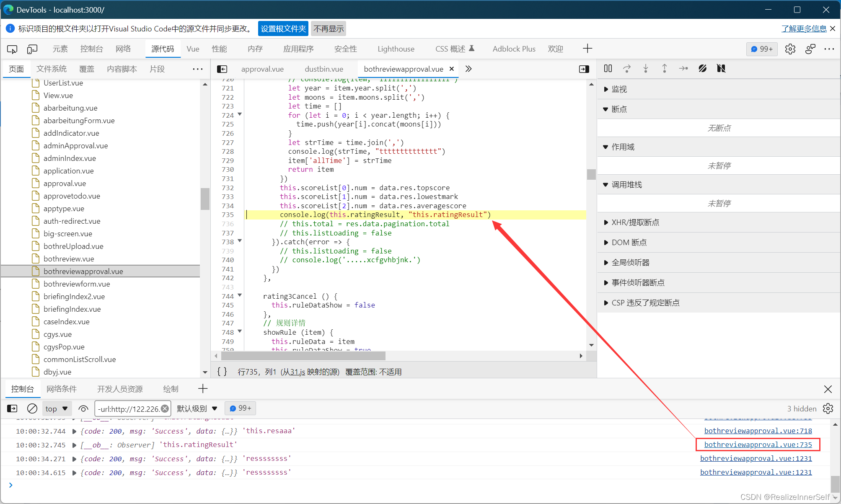Click 设置根文件夹 button in info bar
Image resolution: width=841 pixels, height=504 pixels.
283,28
